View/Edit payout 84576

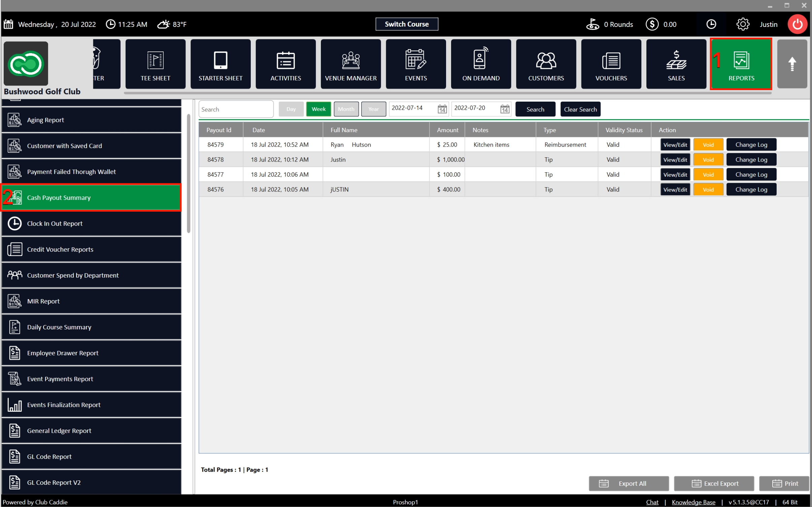pyautogui.click(x=675, y=190)
